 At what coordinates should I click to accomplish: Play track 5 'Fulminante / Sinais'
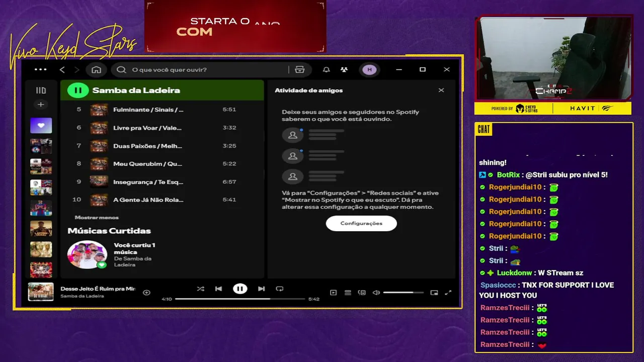(162, 110)
